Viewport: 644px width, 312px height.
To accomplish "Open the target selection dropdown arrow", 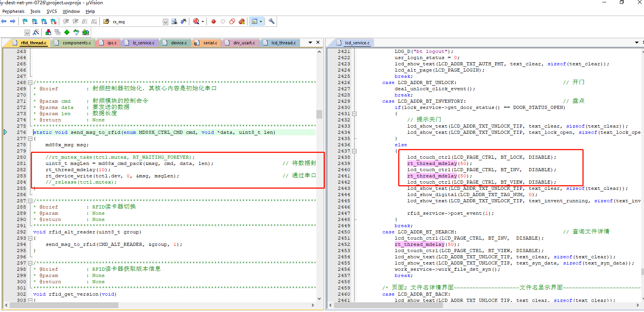I will coord(27,33).
